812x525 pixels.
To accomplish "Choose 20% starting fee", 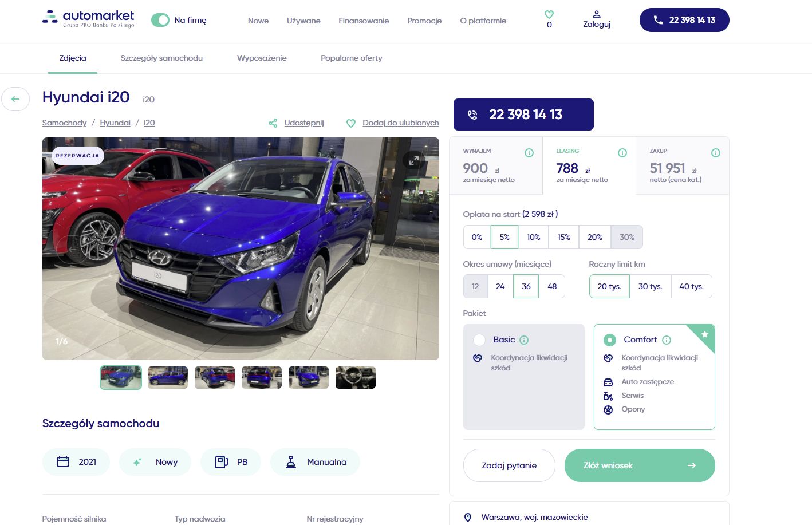I will point(595,237).
